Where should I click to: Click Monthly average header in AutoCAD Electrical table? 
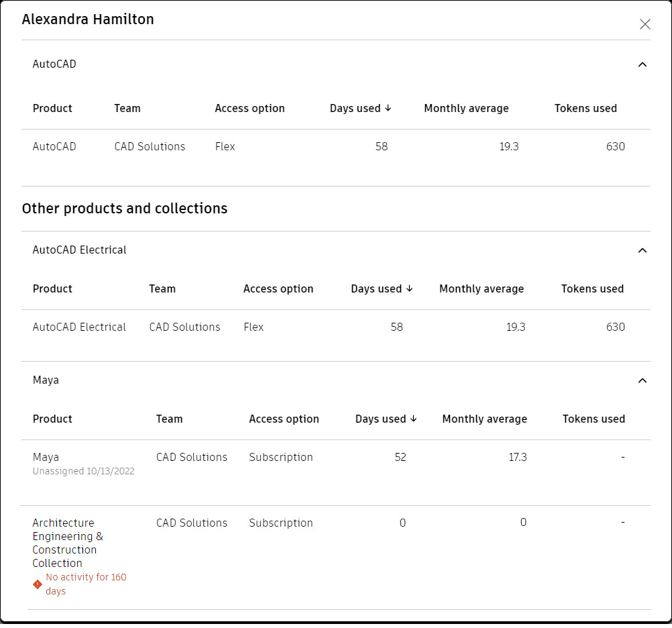pos(482,289)
